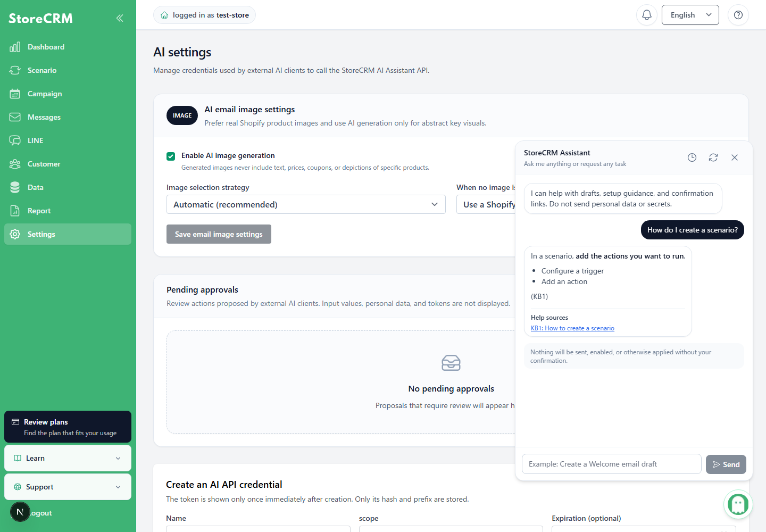Click the LINE chat icon in sidebar
The height and width of the screenshot is (532, 766).
point(15,140)
